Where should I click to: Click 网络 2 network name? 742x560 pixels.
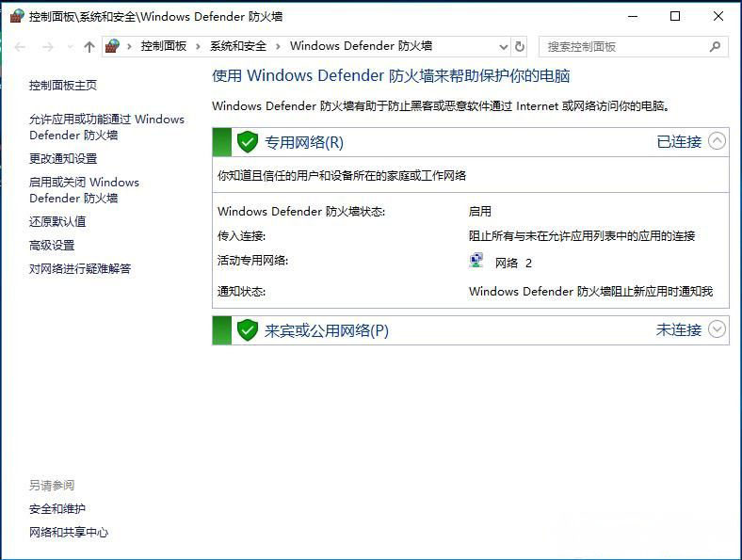(513, 263)
